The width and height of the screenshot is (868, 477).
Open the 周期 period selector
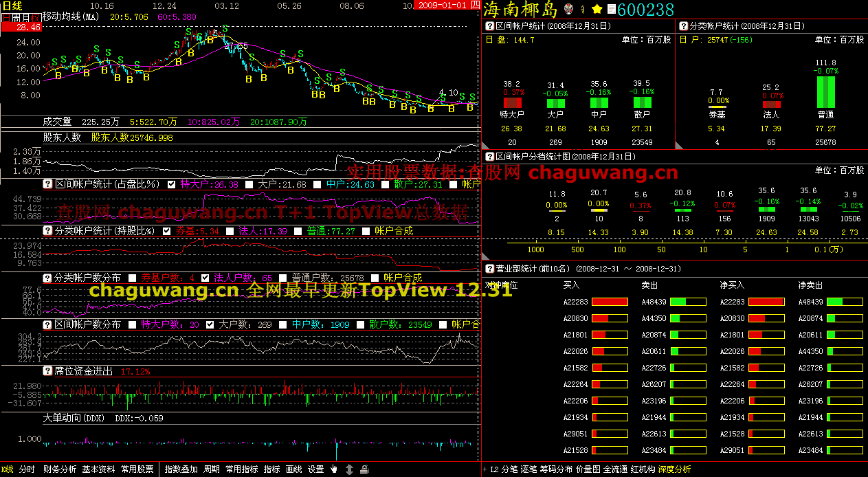pyautogui.click(x=212, y=469)
